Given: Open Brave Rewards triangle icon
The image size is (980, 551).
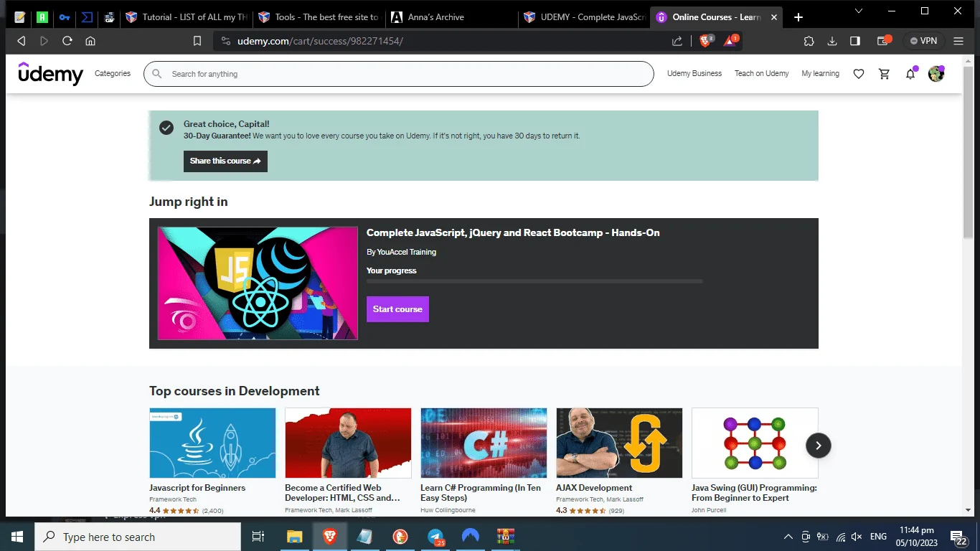Looking at the screenshot, I should (x=730, y=41).
